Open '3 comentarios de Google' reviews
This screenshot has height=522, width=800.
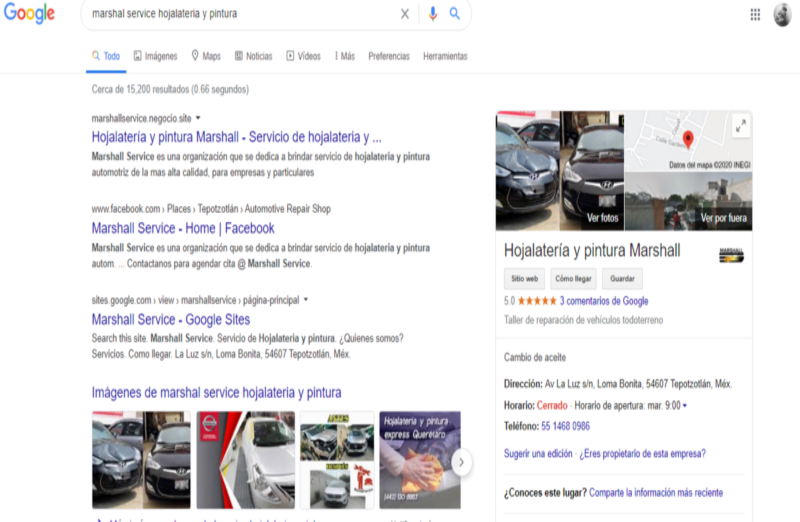[x=604, y=301]
